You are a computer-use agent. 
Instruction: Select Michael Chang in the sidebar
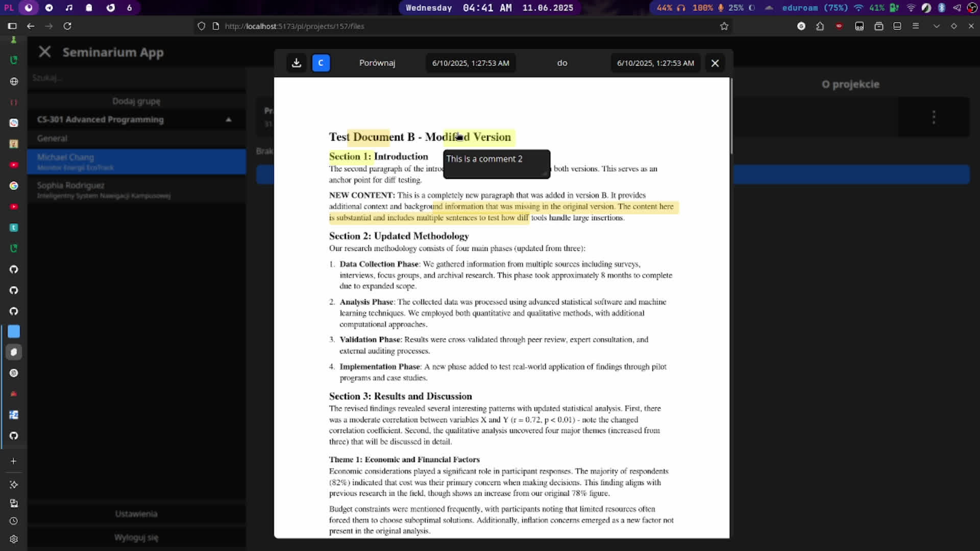[x=136, y=161]
